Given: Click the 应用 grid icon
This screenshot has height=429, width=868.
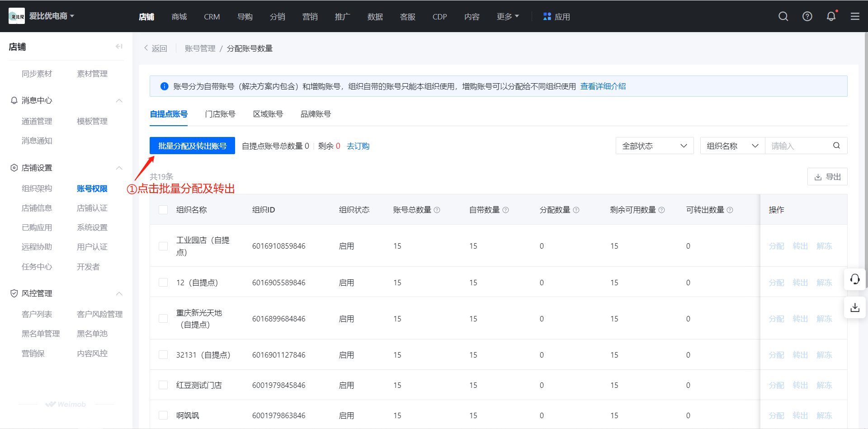Looking at the screenshot, I should (547, 16).
